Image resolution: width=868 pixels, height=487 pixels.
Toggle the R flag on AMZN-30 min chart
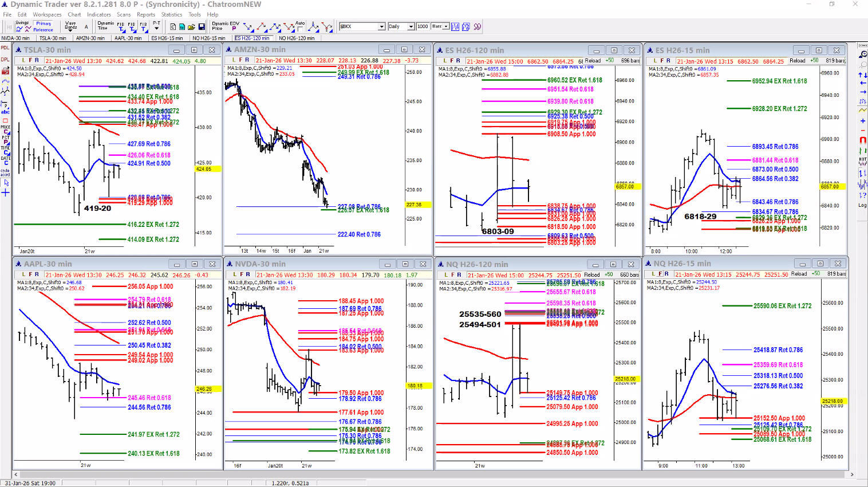[247, 60]
